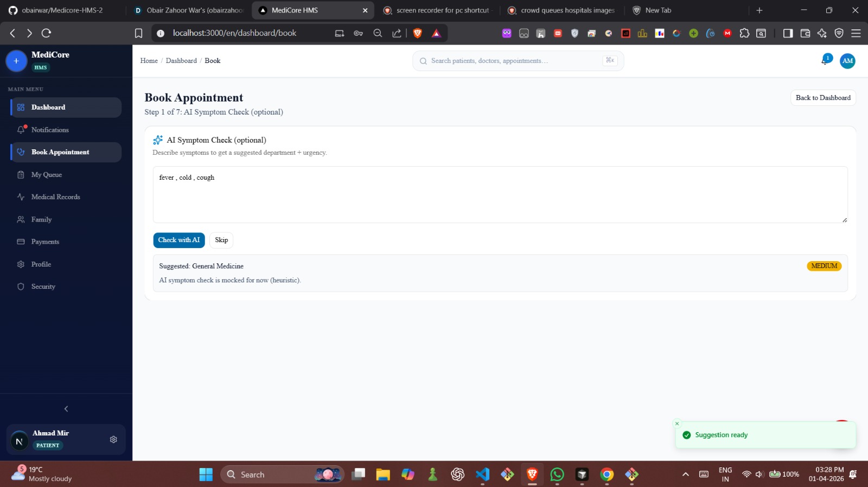Open Security in the sidebar
This screenshot has width=868, height=487.
coord(66,287)
